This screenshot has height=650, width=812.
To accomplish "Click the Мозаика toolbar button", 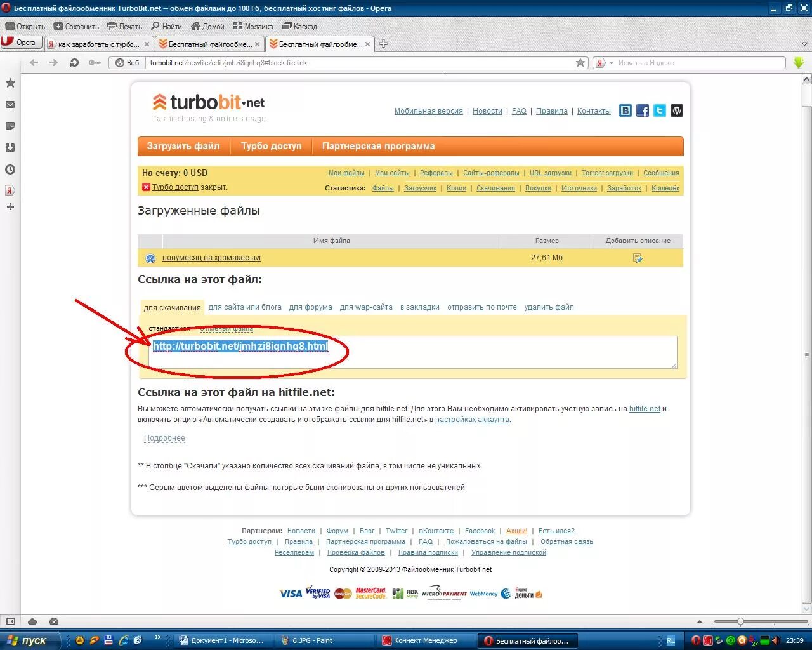I will click(x=253, y=26).
